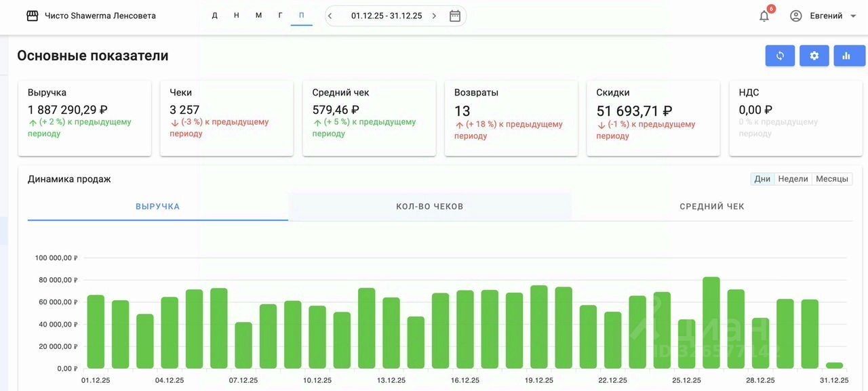Viewport: 868px width, 391px height.
Task: Switch chart grouping to Месяцы
Action: [831, 179]
